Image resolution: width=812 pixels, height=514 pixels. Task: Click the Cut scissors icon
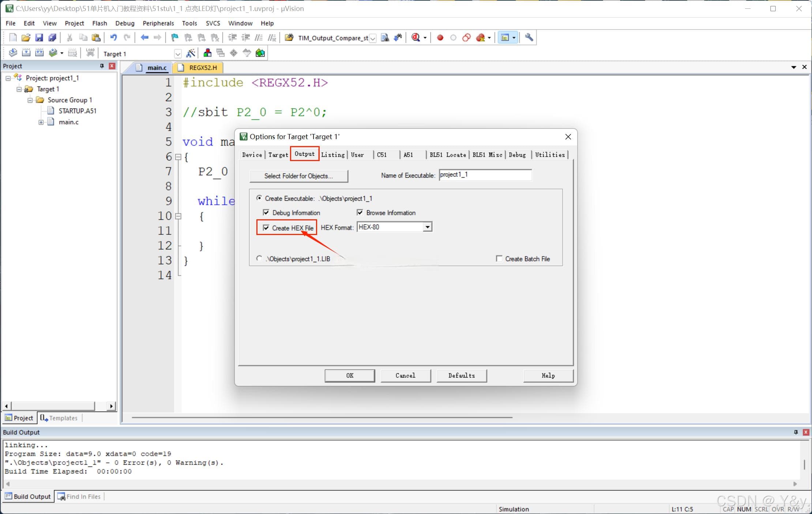pos(69,38)
